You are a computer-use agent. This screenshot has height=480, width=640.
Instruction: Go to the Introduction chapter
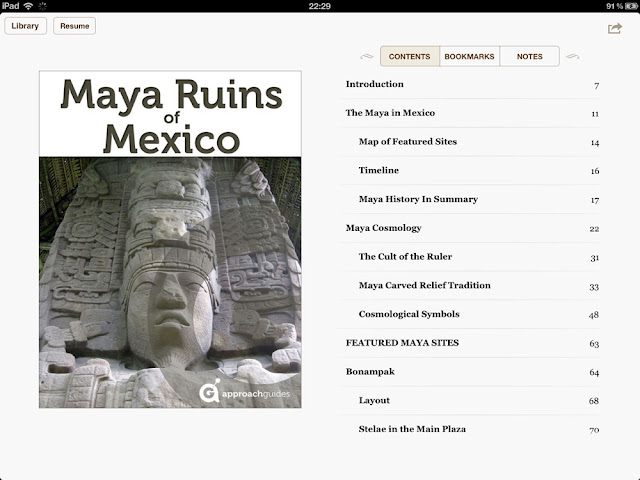(x=375, y=85)
